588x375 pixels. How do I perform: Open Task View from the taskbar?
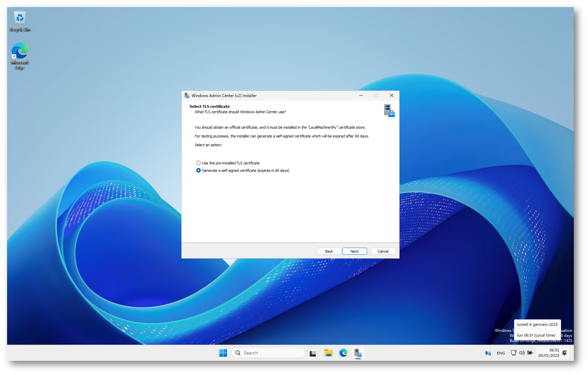coord(313,353)
